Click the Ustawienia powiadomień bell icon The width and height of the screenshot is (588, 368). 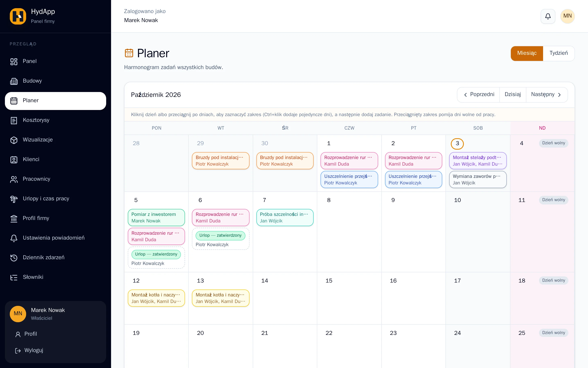click(14, 238)
